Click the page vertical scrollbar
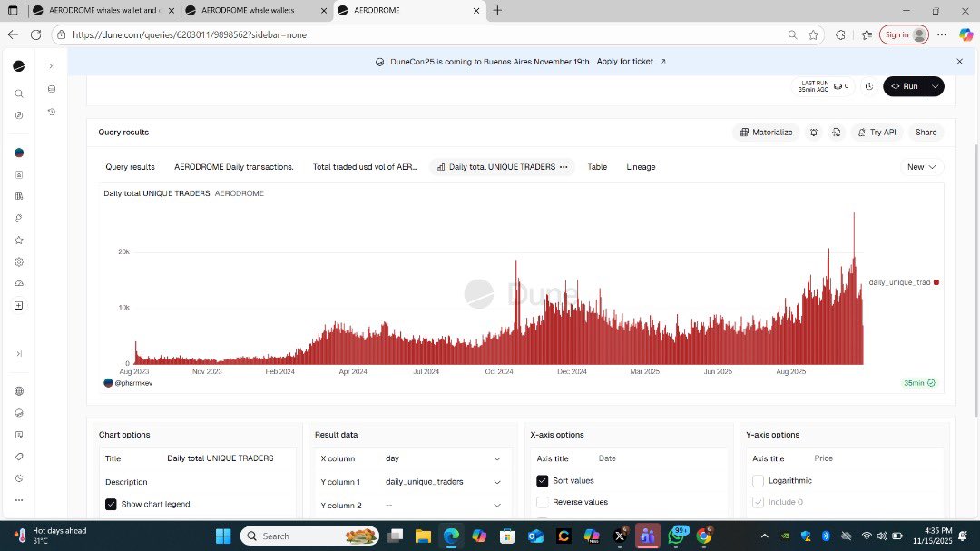This screenshot has width=980, height=551. [x=975, y=280]
